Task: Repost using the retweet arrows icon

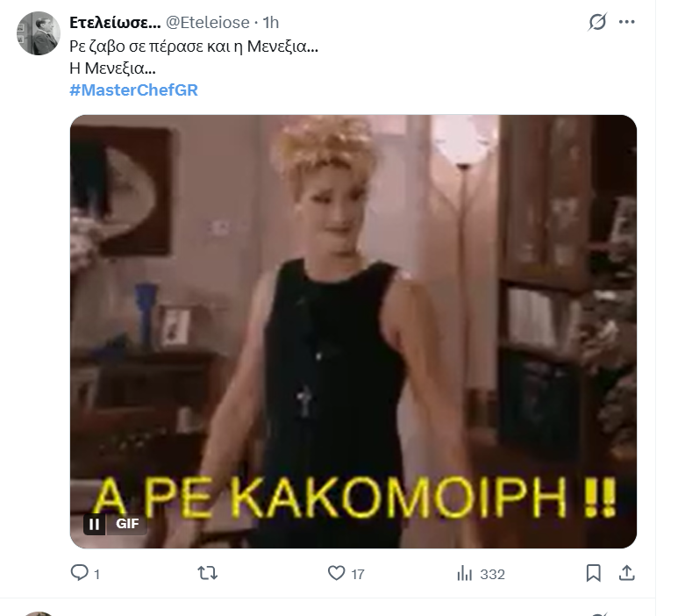Action: [x=208, y=574]
